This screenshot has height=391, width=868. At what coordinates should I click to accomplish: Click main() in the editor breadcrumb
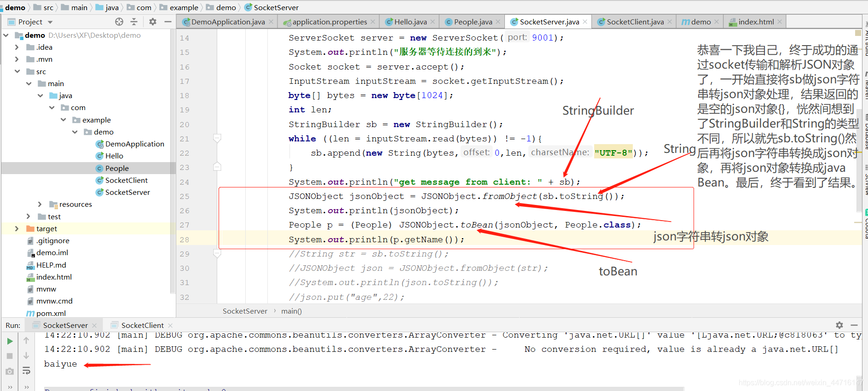(x=291, y=311)
